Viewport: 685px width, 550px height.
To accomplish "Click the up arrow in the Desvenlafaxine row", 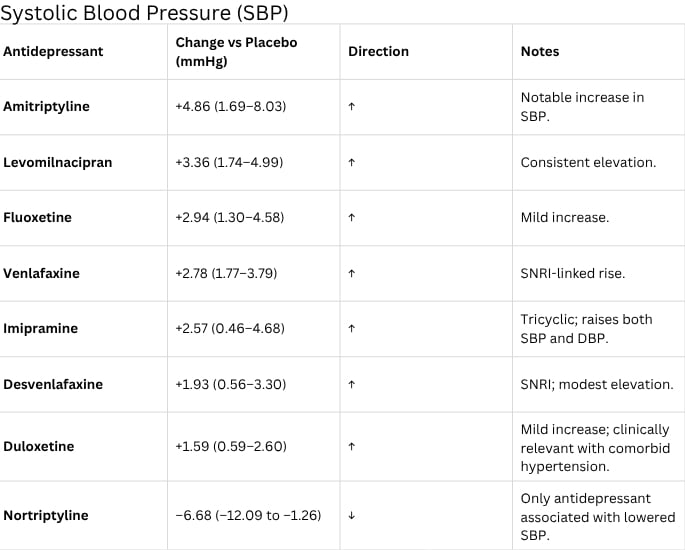I will tap(351, 385).
